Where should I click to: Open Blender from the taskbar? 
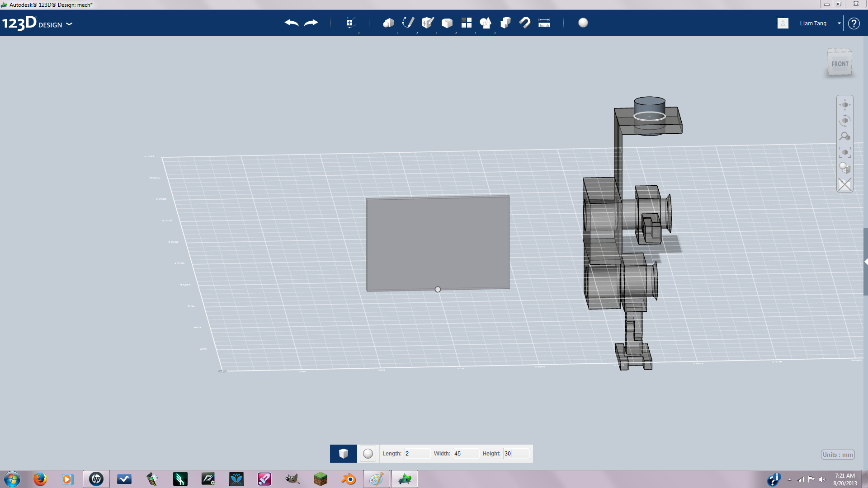(349, 479)
